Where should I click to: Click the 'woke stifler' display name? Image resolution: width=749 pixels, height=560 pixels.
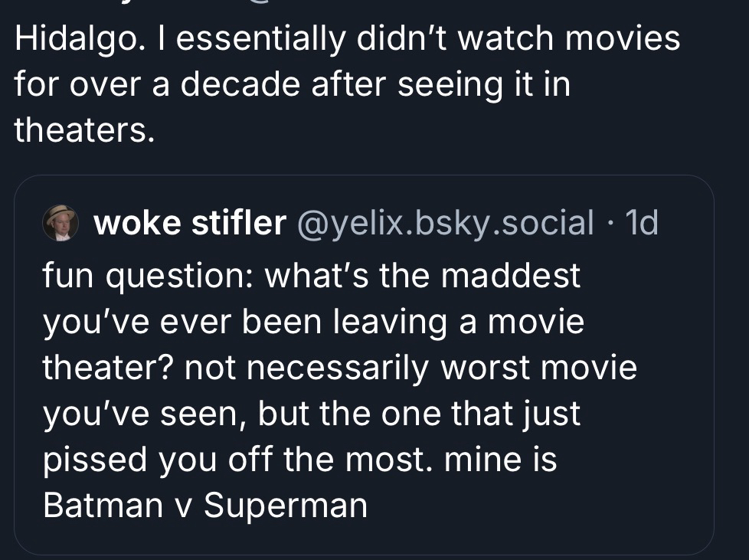(x=189, y=223)
